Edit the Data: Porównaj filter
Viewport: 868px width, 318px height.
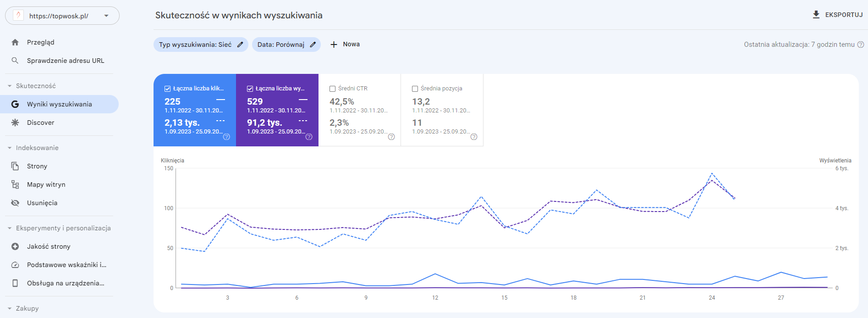286,45
